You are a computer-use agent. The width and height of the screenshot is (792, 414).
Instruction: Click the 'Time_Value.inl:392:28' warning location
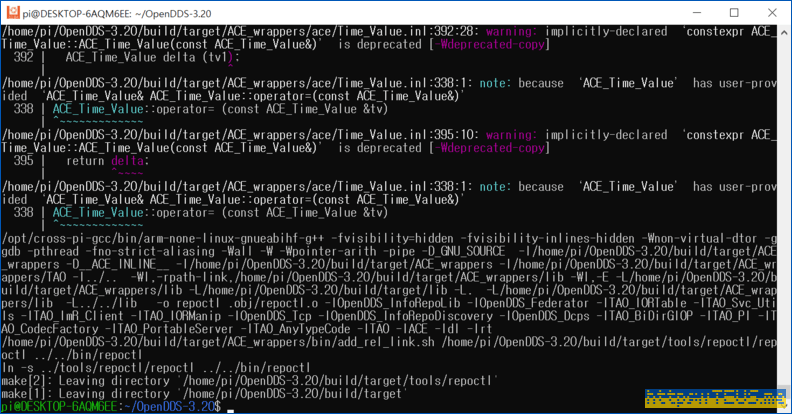tap(408, 31)
